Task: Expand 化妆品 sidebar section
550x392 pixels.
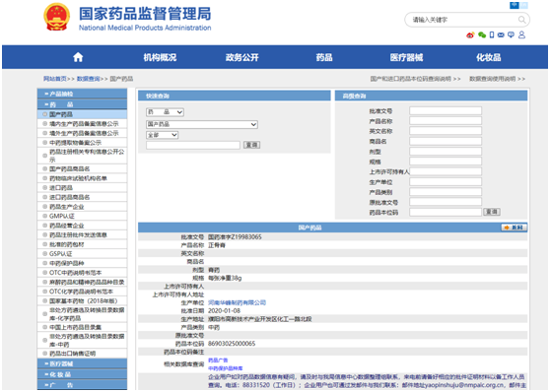Action: pos(83,374)
